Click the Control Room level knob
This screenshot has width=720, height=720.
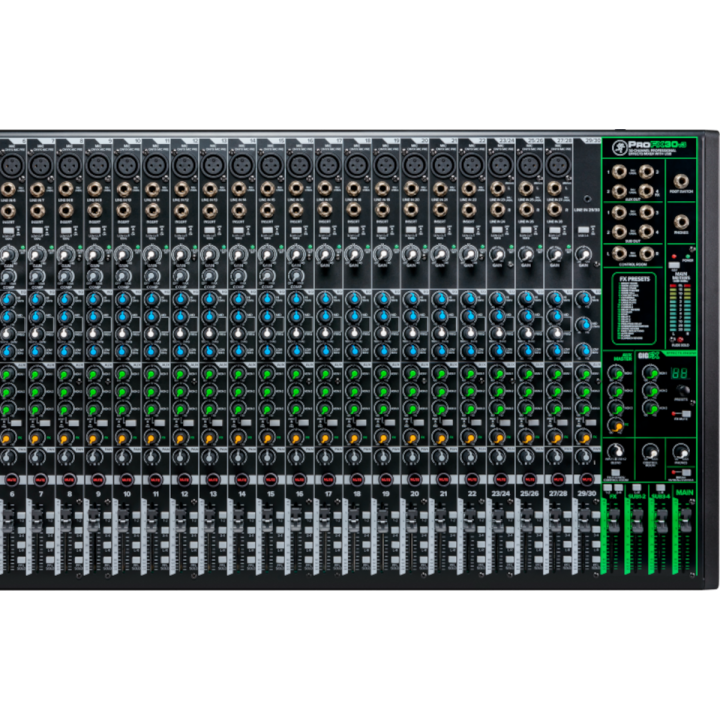[650, 452]
